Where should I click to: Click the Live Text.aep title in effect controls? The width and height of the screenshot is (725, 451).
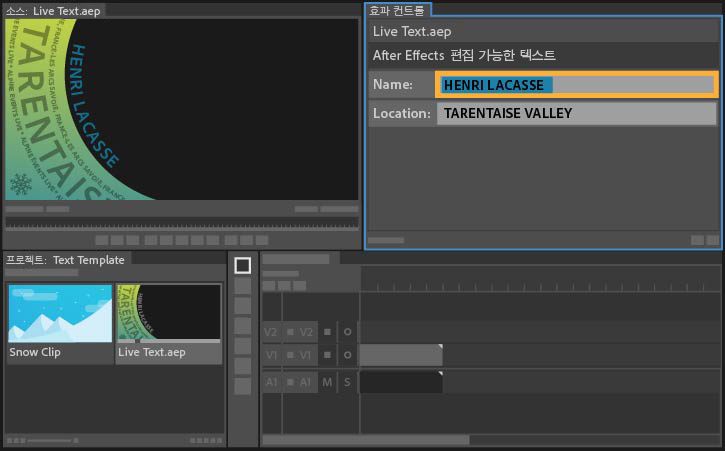[412, 31]
